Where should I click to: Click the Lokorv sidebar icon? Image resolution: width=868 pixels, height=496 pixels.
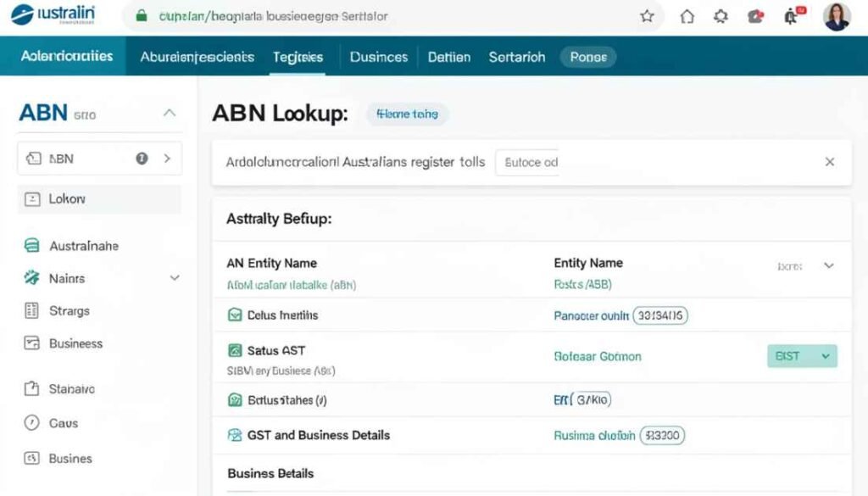[x=31, y=199]
